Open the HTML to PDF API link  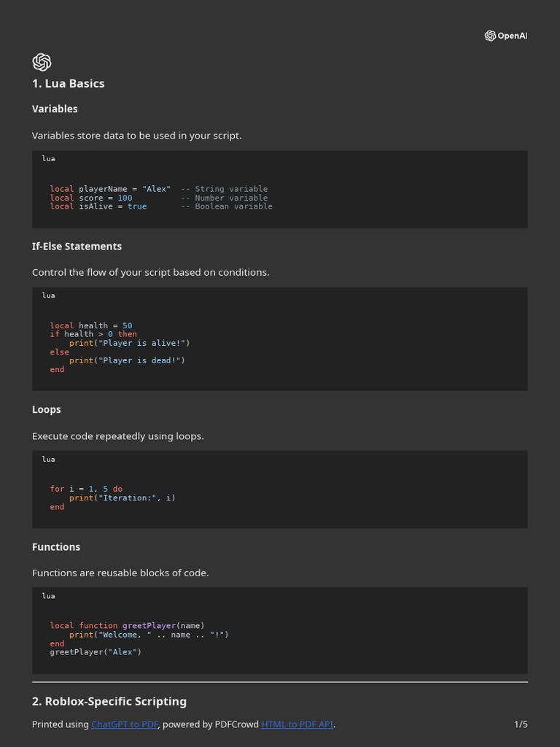[x=297, y=724]
